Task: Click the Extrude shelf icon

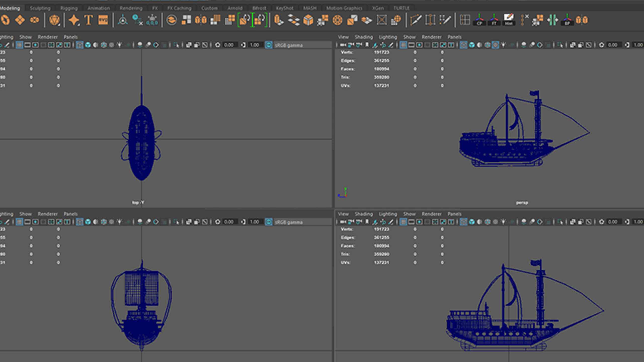Action: pyautogui.click(x=278, y=20)
